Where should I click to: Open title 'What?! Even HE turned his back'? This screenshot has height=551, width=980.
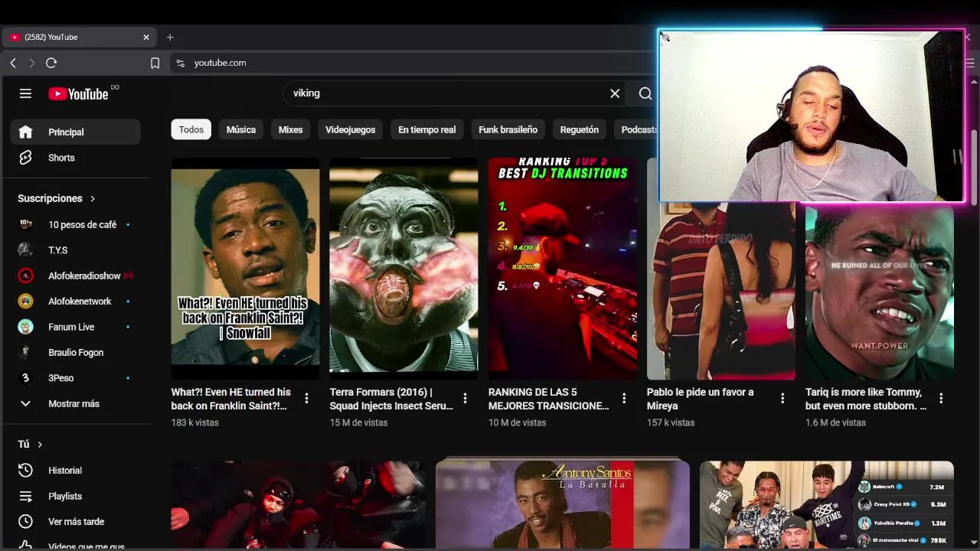231,399
